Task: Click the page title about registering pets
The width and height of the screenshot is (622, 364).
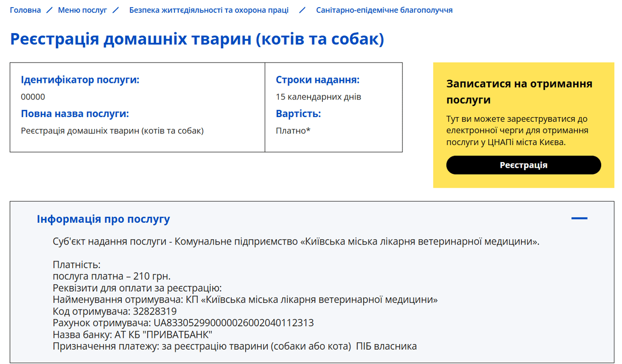Action: pyautogui.click(x=197, y=39)
